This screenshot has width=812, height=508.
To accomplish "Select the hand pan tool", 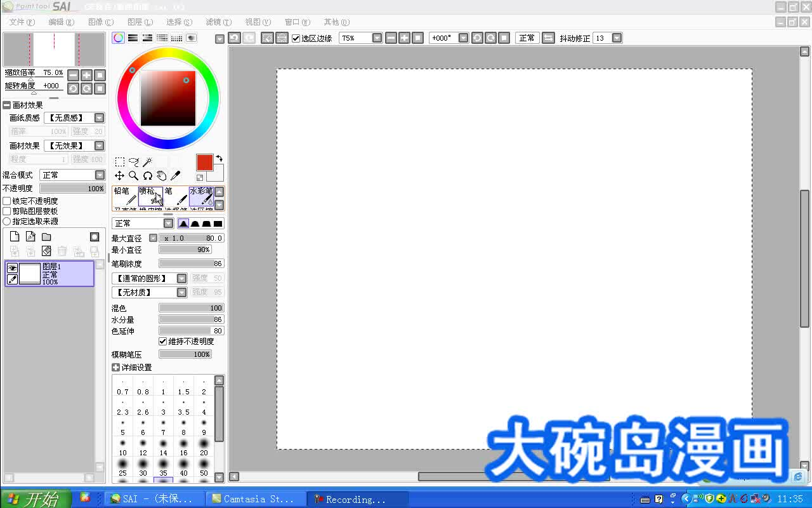I will 161,176.
